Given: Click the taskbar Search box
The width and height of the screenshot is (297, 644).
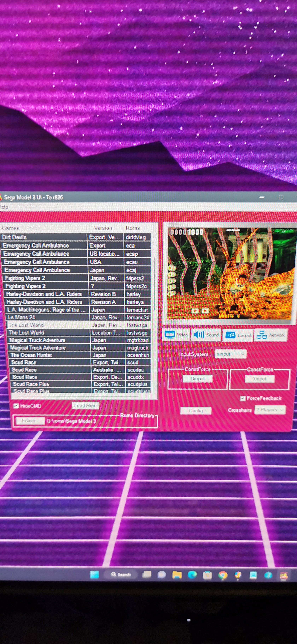Looking at the screenshot, I should pyautogui.click(x=121, y=574).
